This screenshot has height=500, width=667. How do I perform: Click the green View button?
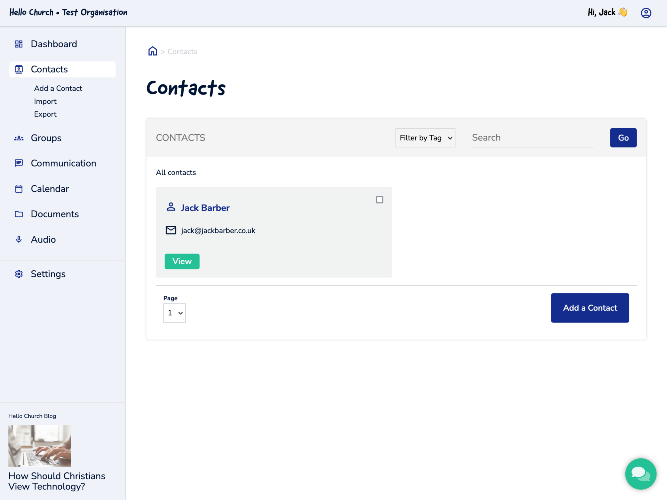(182, 261)
